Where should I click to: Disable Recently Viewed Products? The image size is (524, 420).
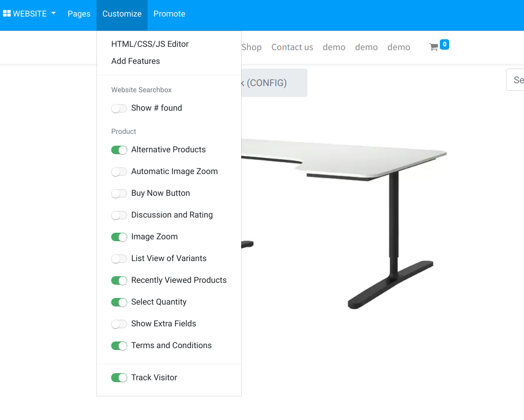pos(119,280)
